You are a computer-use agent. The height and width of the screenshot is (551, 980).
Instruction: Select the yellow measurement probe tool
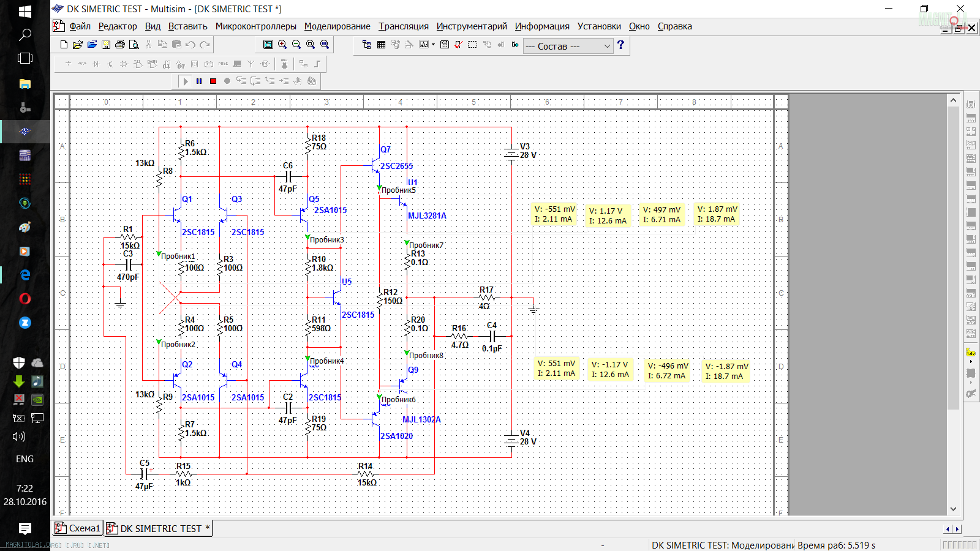click(971, 353)
